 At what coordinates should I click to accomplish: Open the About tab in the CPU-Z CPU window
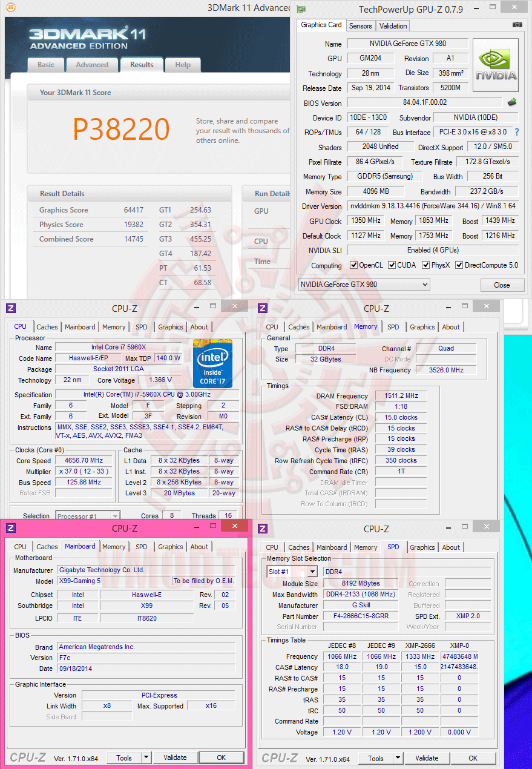click(199, 327)
